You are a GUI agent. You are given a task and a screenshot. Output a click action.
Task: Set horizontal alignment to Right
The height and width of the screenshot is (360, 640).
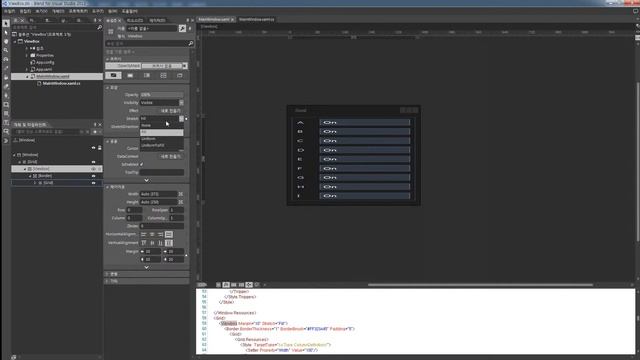point(160,234)
